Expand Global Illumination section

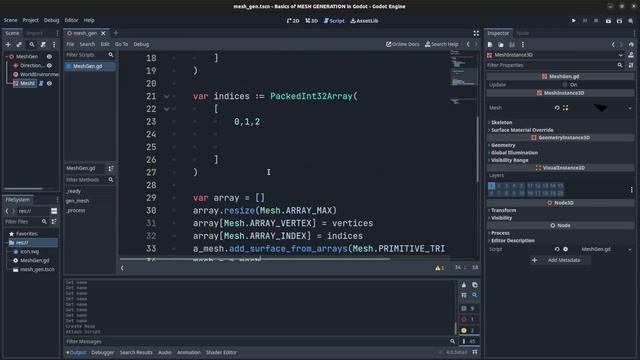[514, 153]
